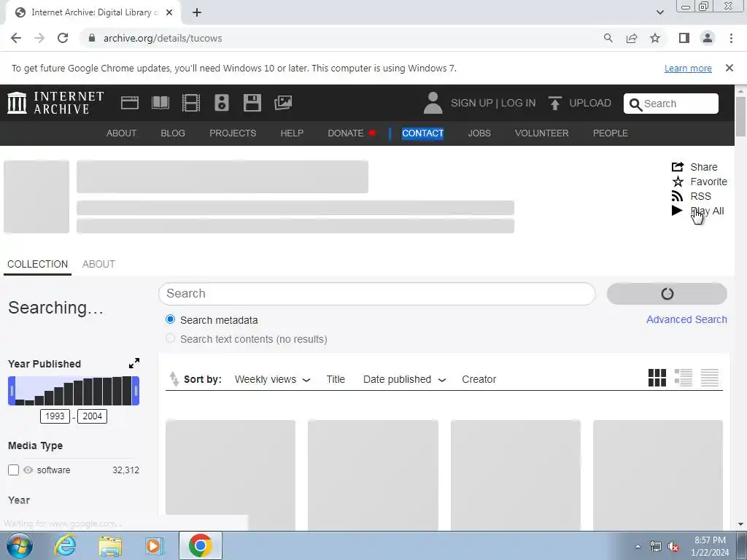Open Internet Explorer from the taskbar

tap(65, 545)
